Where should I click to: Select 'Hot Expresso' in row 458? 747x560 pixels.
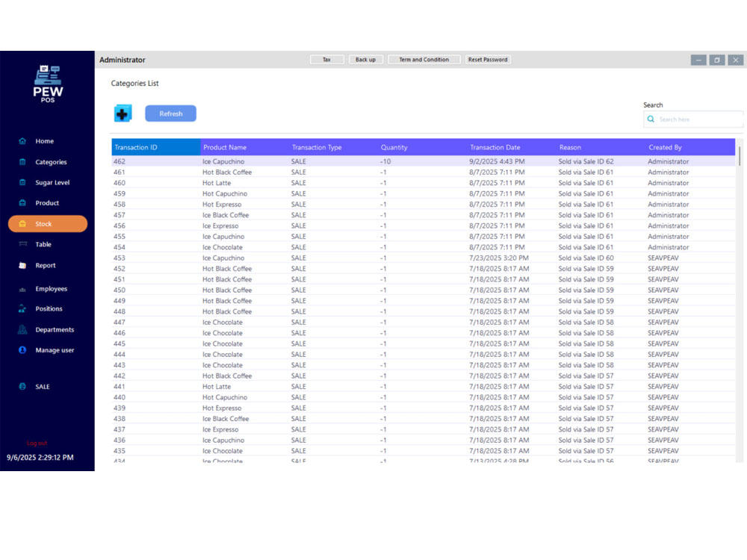[222, 205]
